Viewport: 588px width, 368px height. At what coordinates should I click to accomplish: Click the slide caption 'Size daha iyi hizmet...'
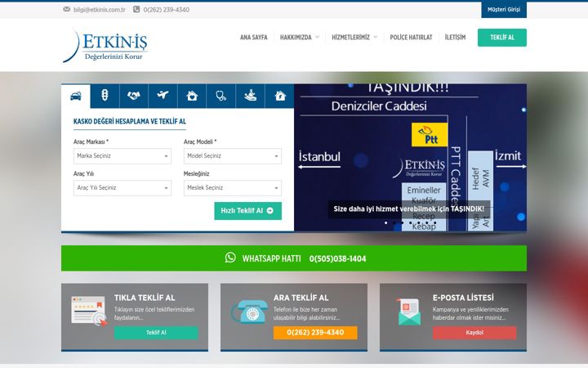coord(409,209)
